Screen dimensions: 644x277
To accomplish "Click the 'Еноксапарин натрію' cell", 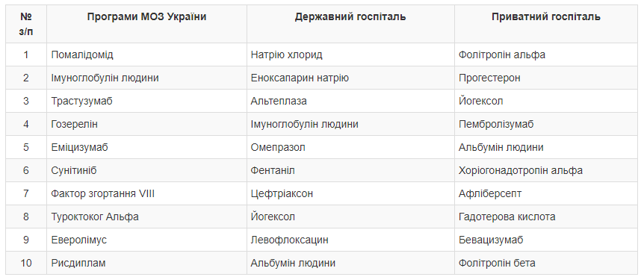I will pos(350,78).
